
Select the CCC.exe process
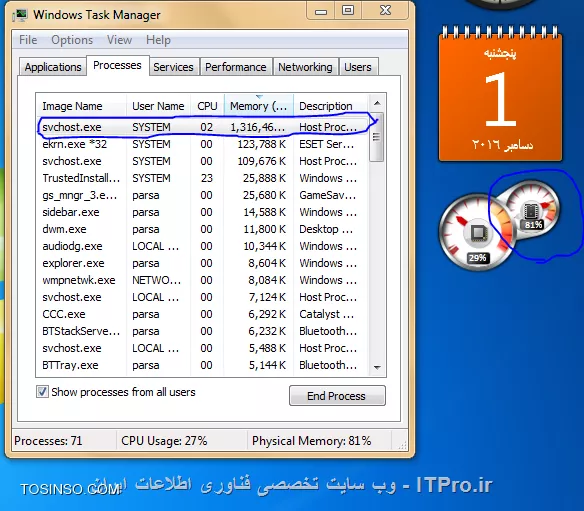pos(203,314)
